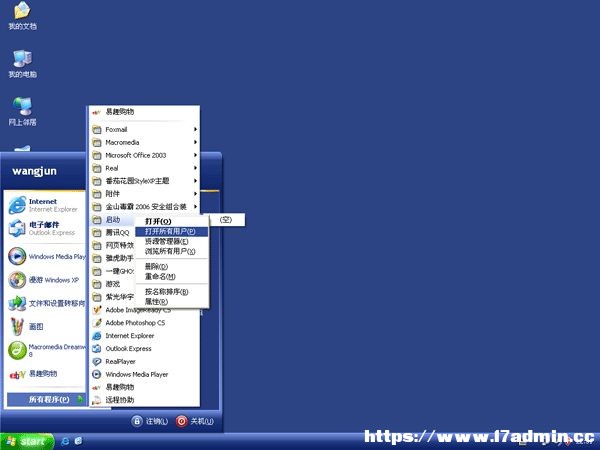Image resolution: width=600 pixels, height=450 pixels.
Task: Choose 删除(D) in context menu
Action: (172, 266)
